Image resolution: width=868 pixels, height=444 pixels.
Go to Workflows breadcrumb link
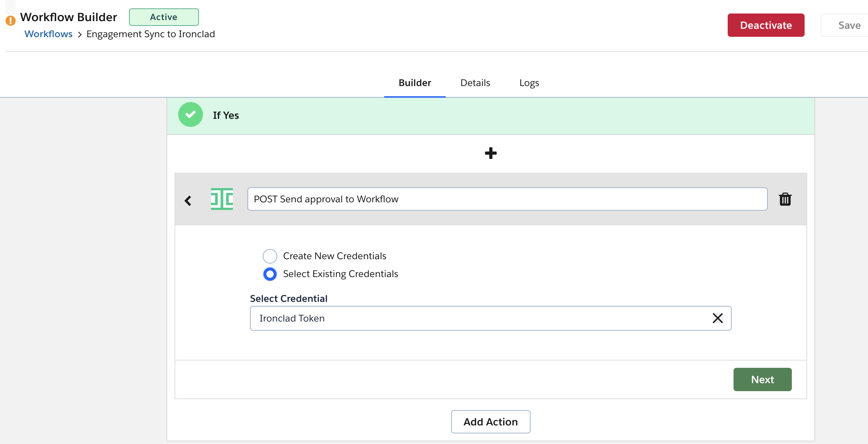click(48, 34)
